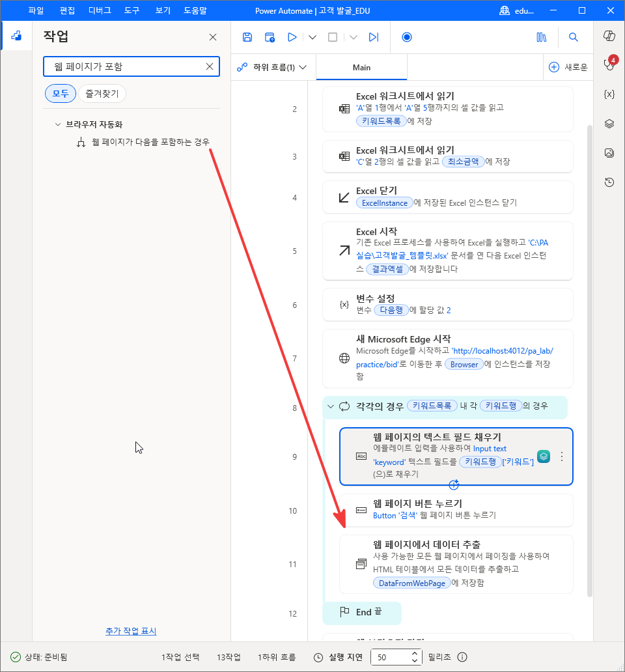
Task: Click the green UI element icon on action 9
Action: (544, 456)
